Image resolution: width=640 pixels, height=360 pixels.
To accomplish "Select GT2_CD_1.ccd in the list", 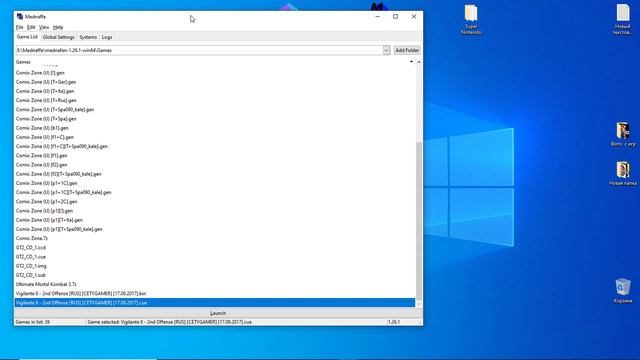I will click(x=215, y=247).
